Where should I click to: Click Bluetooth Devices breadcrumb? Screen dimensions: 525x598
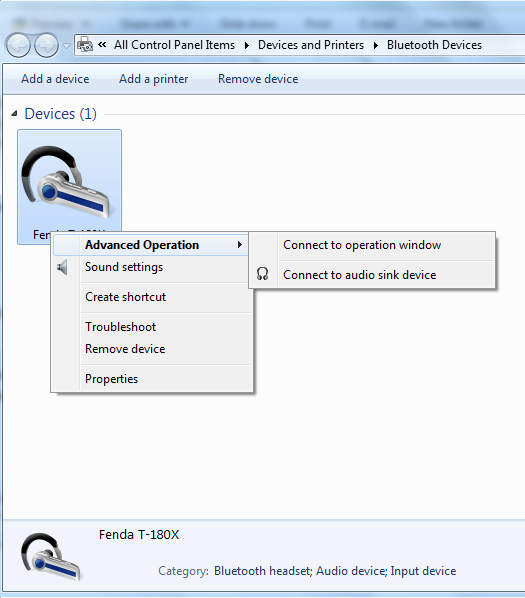click(x=434, y=45)
